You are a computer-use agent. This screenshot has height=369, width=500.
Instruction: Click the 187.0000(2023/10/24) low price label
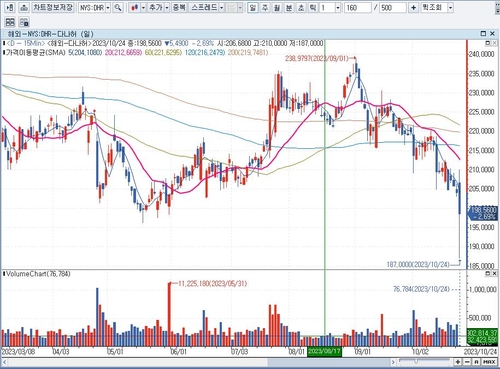(418, 265)
